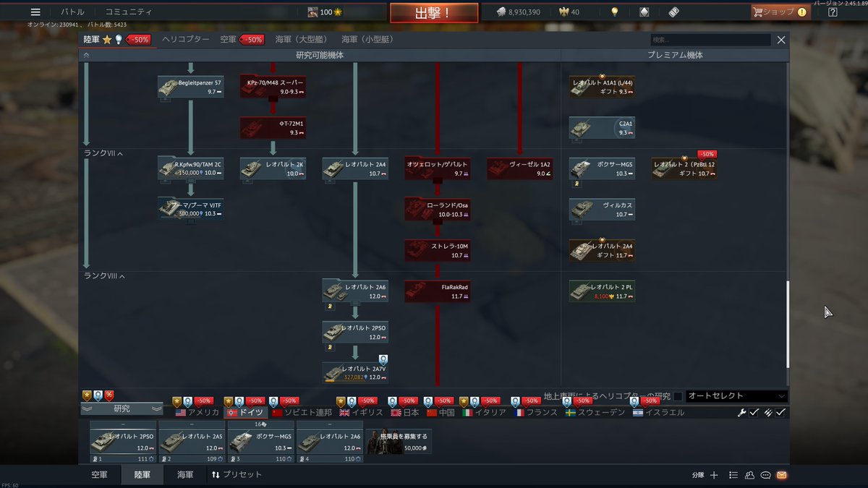Select premium レオパルト 2 (PzBtl 12
The image size is (868, 488).
[684, 168]
